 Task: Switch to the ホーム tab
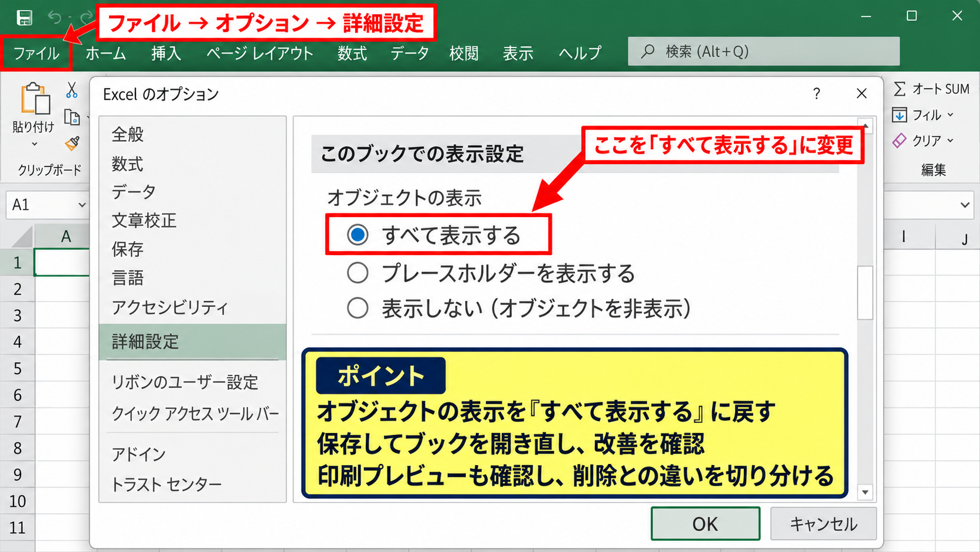106,53
